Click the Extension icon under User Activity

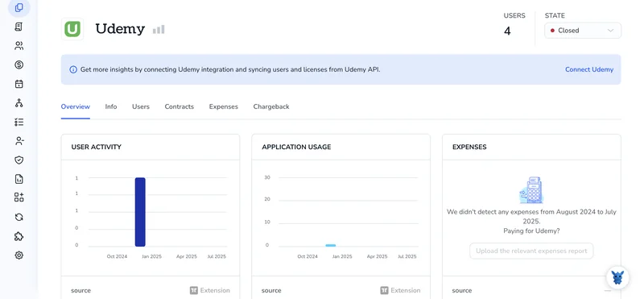coord(194,290)
